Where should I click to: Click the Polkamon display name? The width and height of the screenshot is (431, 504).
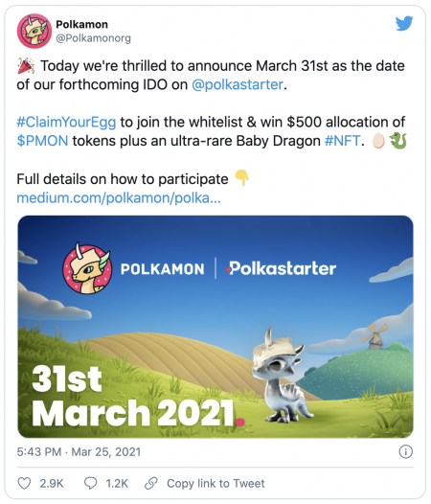click(x=82, y=24)
